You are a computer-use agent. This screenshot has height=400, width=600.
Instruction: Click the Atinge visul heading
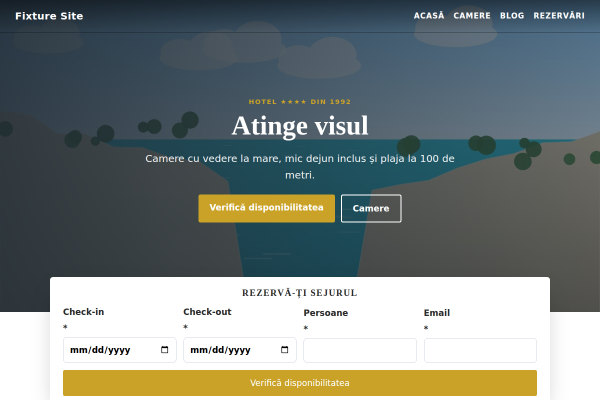[x=300, y=126]
